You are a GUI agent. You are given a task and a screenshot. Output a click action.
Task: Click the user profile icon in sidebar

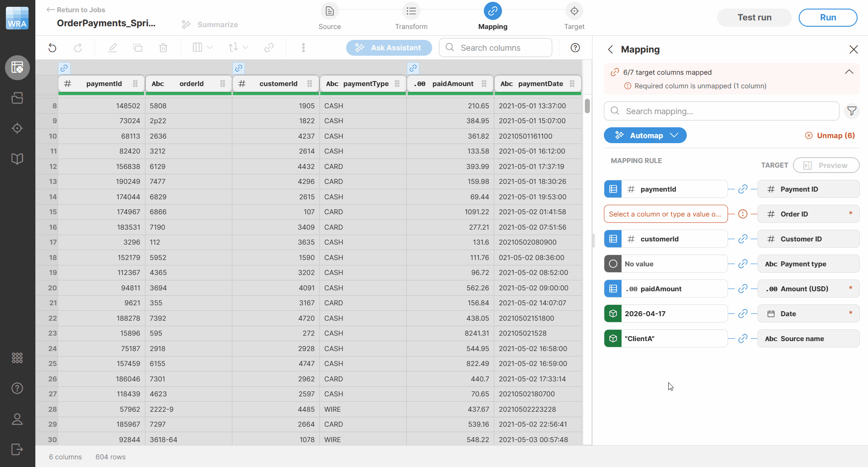17,419
